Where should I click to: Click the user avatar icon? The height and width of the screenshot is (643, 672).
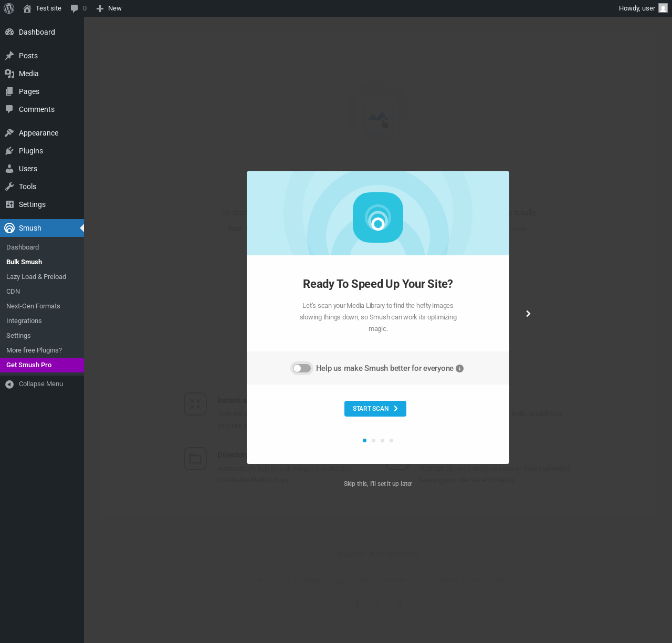click(x=663, y=8)
